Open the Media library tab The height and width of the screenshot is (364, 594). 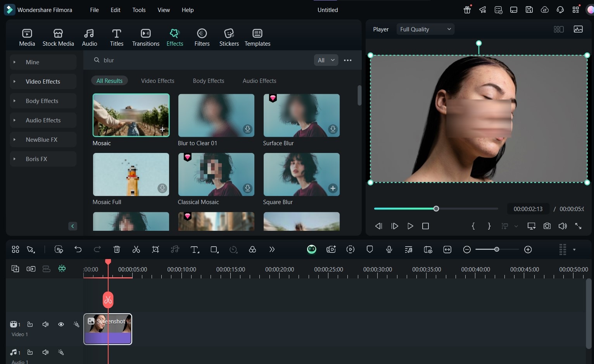pos(27,38)
